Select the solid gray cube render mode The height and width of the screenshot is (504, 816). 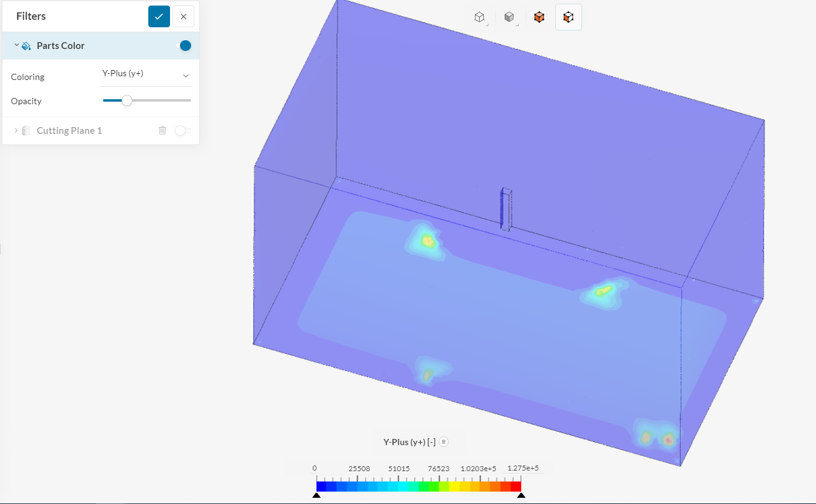(x=509, y=17)
